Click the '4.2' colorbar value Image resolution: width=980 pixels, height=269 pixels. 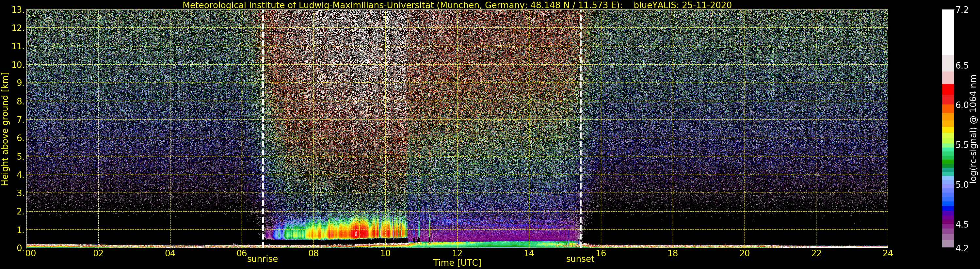[x=962, y=248]
